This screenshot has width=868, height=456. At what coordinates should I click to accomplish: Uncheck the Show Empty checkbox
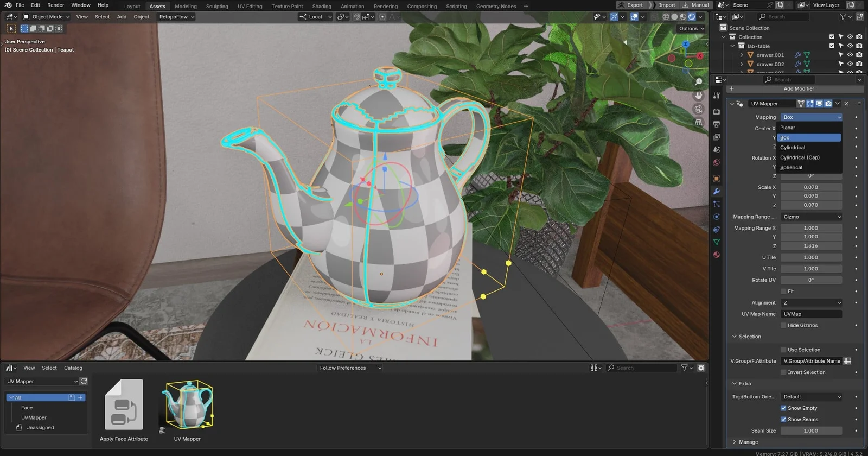(783, 408)
